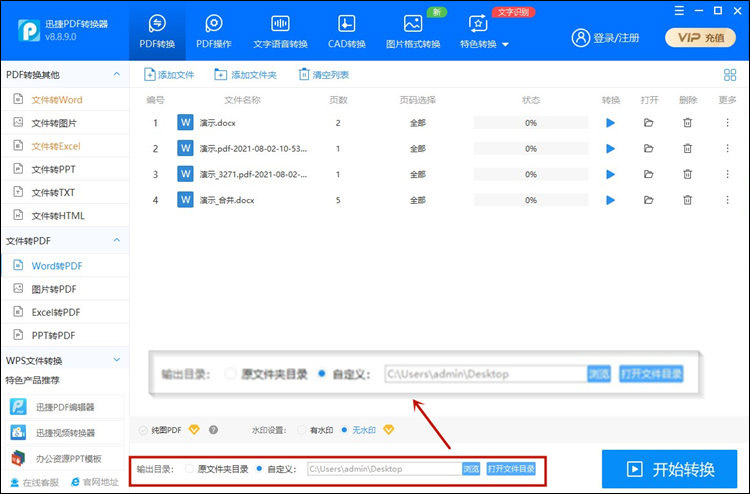750x494 pixels.
Task: Open more options for 演示_合并.docx row
Action: tap(728, 200)
